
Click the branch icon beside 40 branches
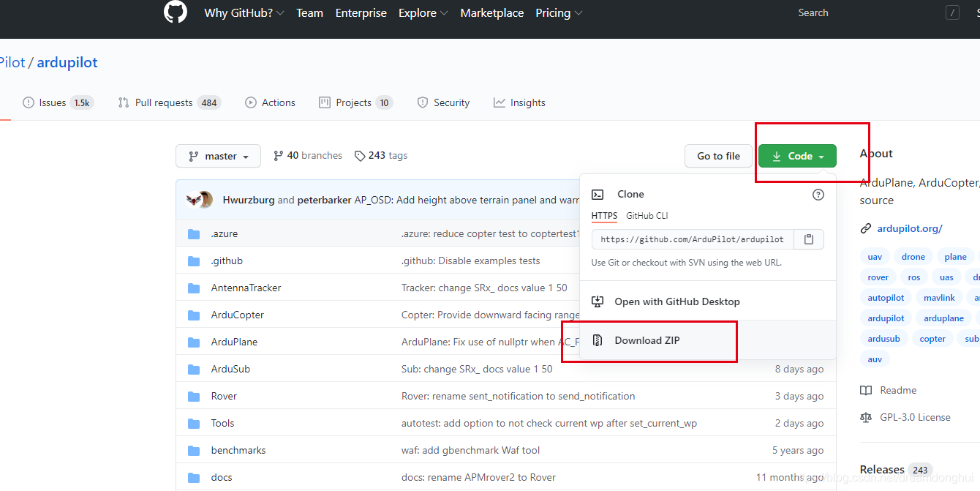coord(278,156)
